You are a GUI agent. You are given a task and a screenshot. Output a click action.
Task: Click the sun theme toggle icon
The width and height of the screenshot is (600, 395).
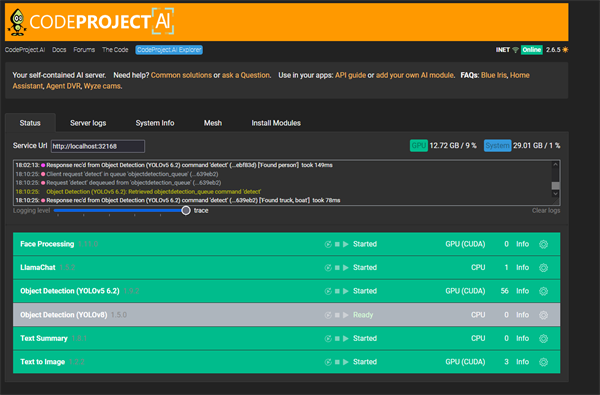[565, 50]
